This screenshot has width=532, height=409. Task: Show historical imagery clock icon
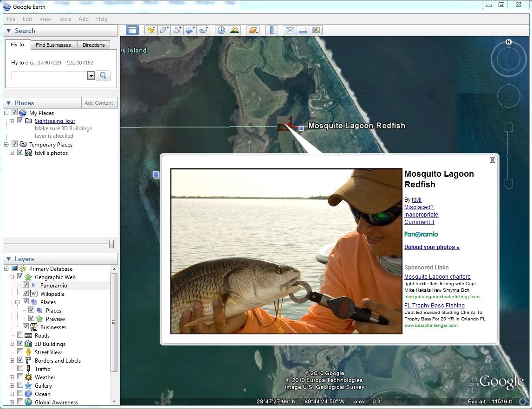[221, 30]
